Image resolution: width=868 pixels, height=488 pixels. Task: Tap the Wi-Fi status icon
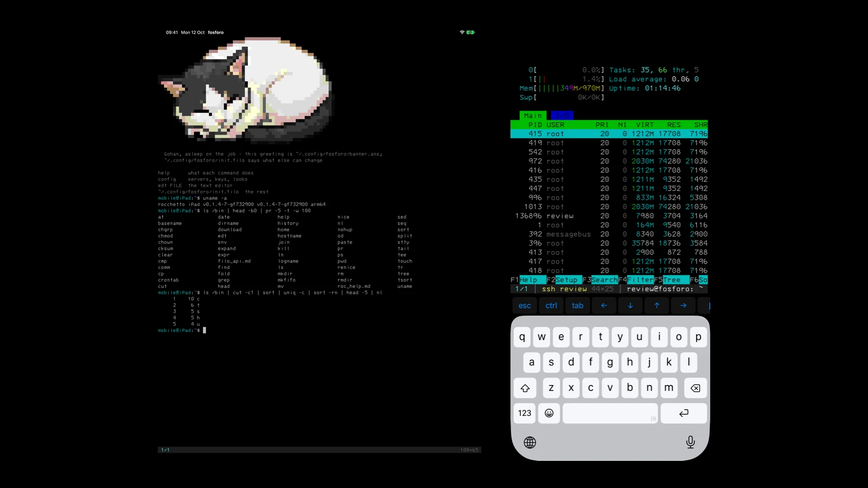462,33
